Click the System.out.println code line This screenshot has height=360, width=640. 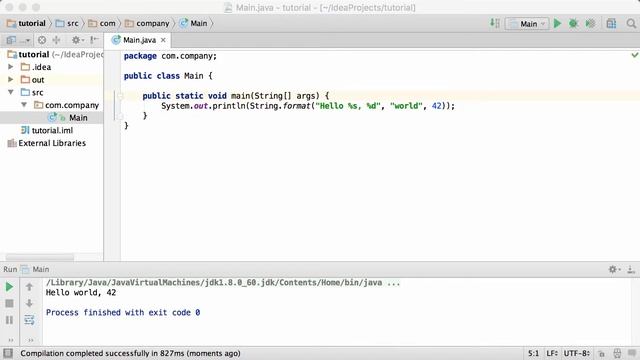pos(308,106)
